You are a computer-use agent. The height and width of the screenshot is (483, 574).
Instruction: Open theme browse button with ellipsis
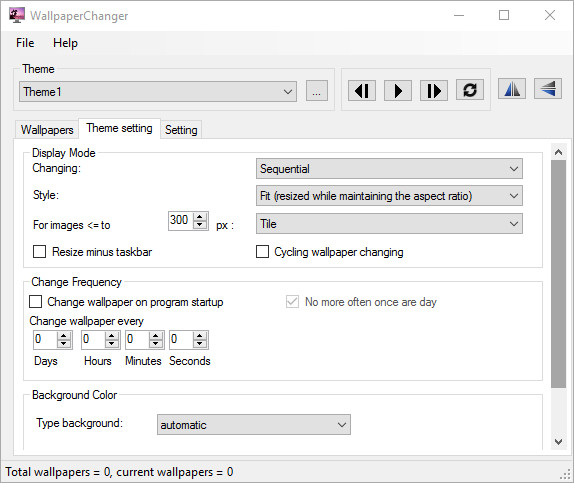pos(317,91)
